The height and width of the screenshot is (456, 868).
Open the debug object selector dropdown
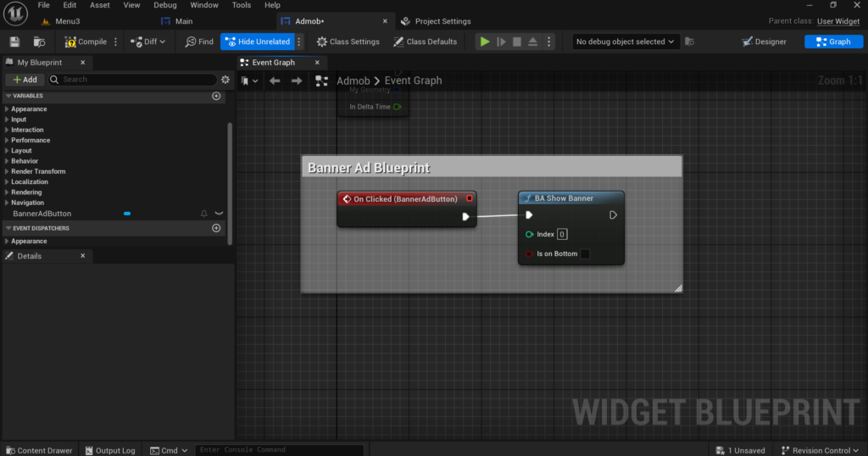click(625, 42)
